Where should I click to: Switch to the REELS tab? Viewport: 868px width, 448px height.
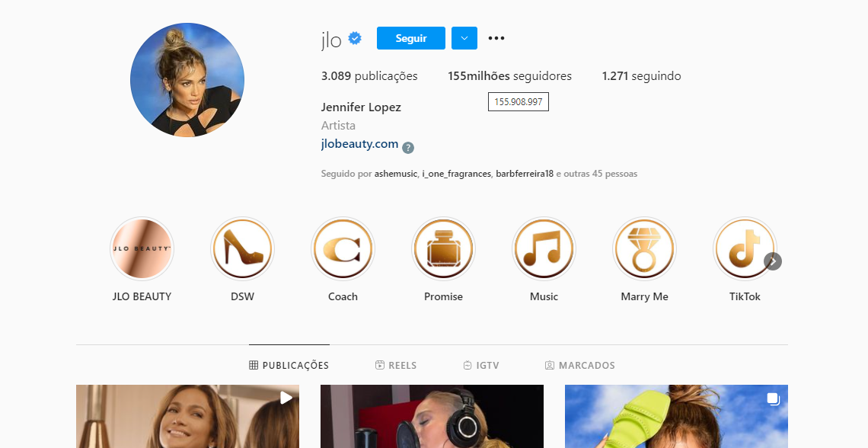(x=396, y=366)
